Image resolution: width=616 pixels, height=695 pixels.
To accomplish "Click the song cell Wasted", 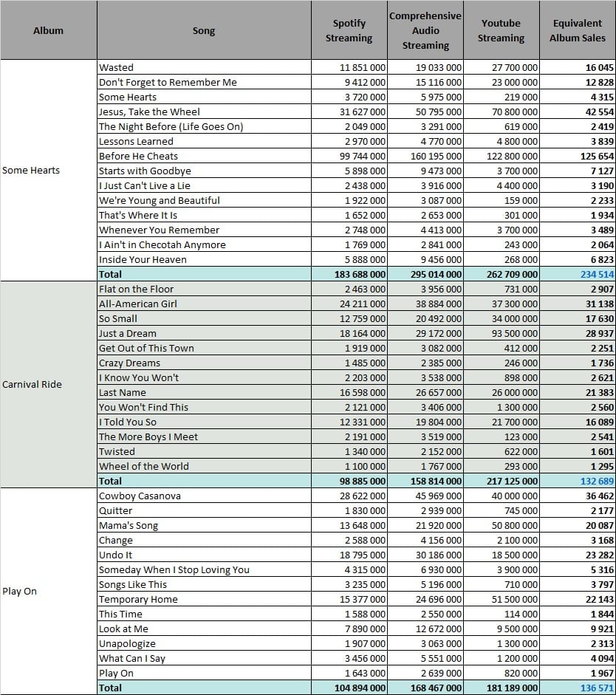I will (204, 67).
